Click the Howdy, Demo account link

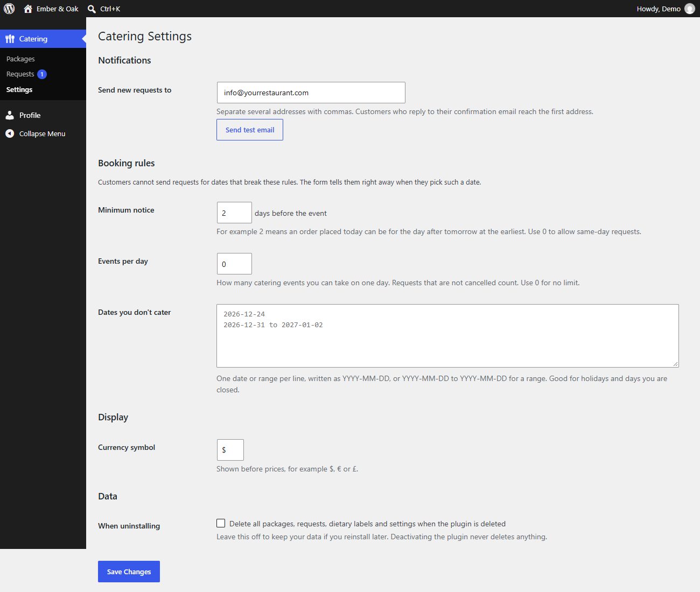(659, 9)
